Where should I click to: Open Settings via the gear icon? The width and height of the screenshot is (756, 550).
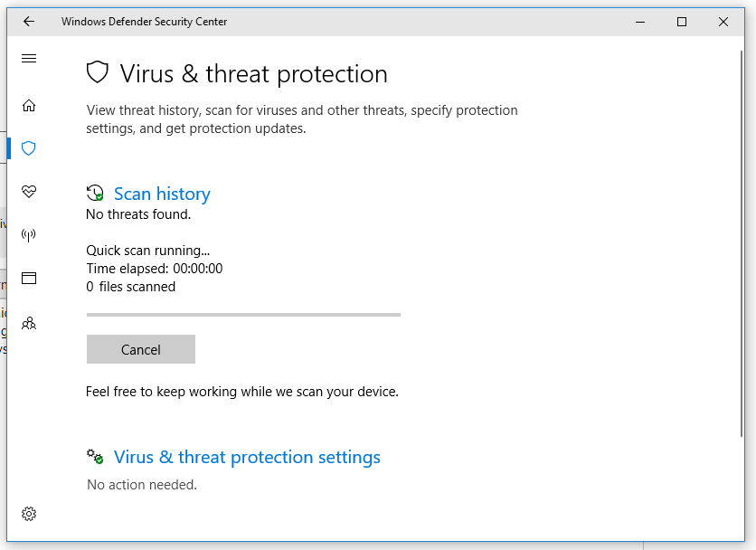[x=28, y=513]
